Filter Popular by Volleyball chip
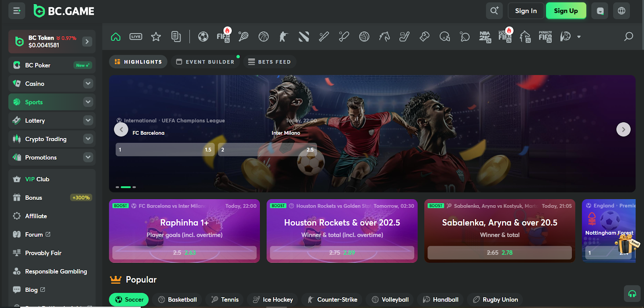Image resolution: width=644 pixels, height=308 pixels. click(390, 300)
